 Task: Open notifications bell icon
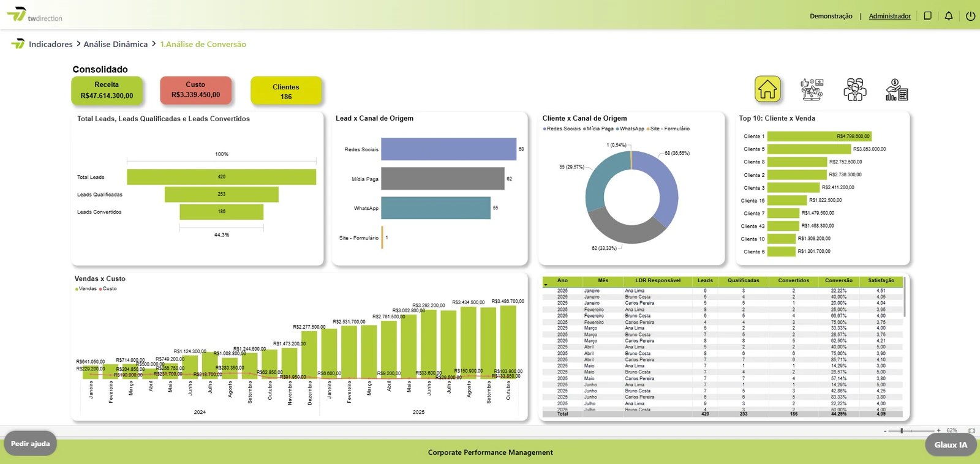[949, 16]
